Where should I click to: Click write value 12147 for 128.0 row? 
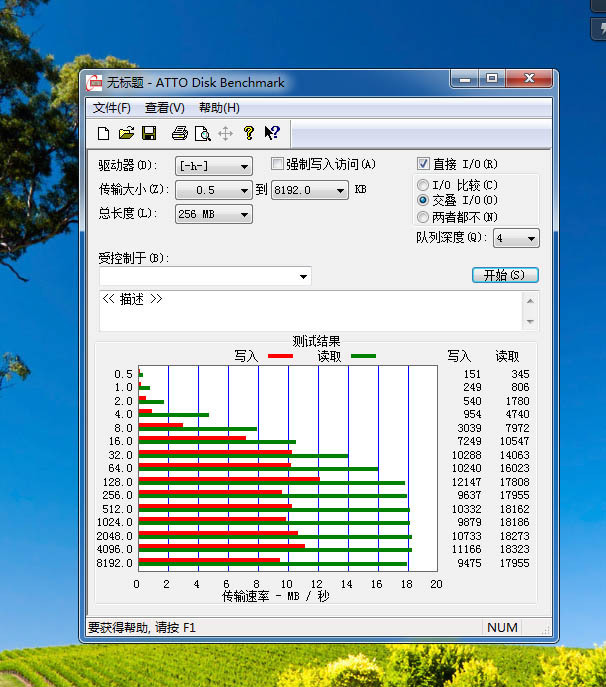467,482
